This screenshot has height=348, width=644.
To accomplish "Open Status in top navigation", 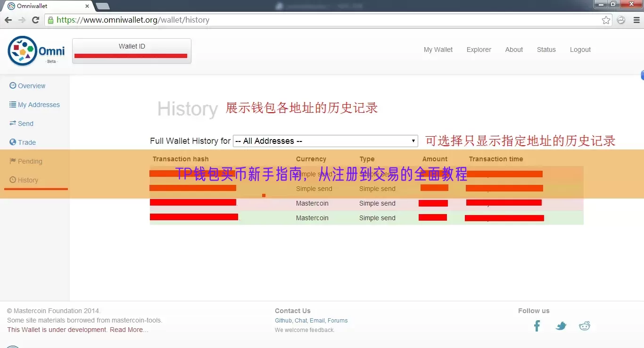I will coord(546,50).
